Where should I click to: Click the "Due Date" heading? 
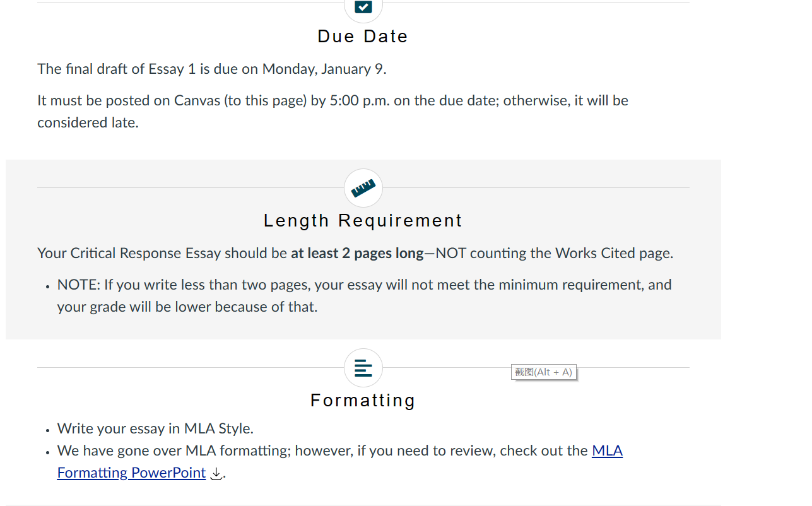click(x=363, y=37)
